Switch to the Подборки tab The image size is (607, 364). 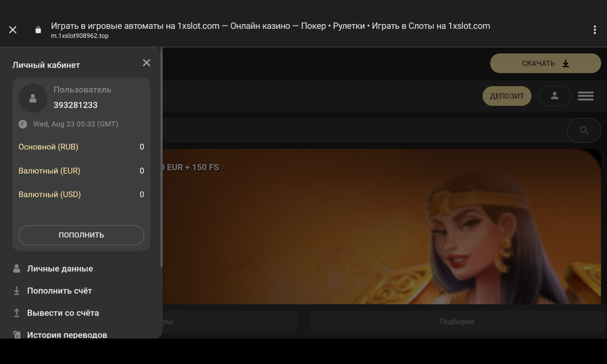point(457,322)
